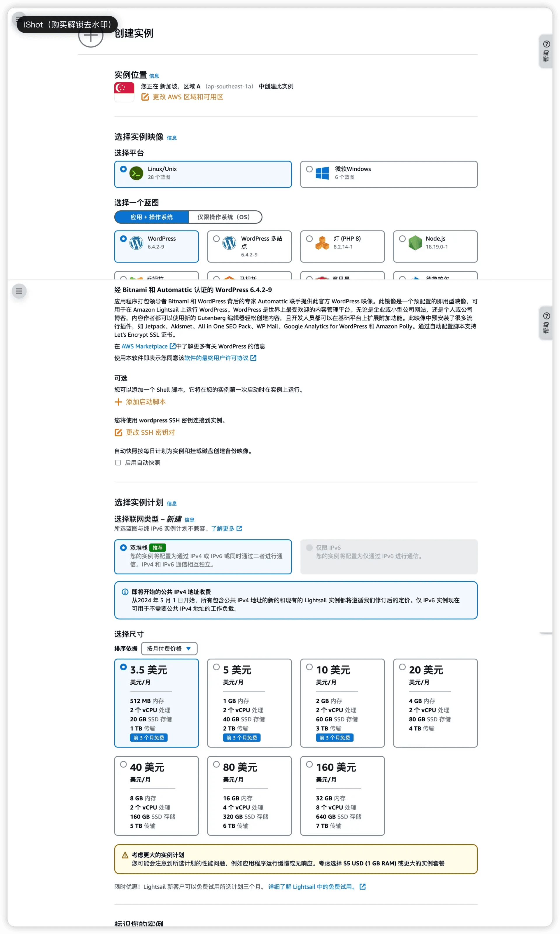Open 详细了解 Lightsail 中的免费试用 link

(312, 886)
